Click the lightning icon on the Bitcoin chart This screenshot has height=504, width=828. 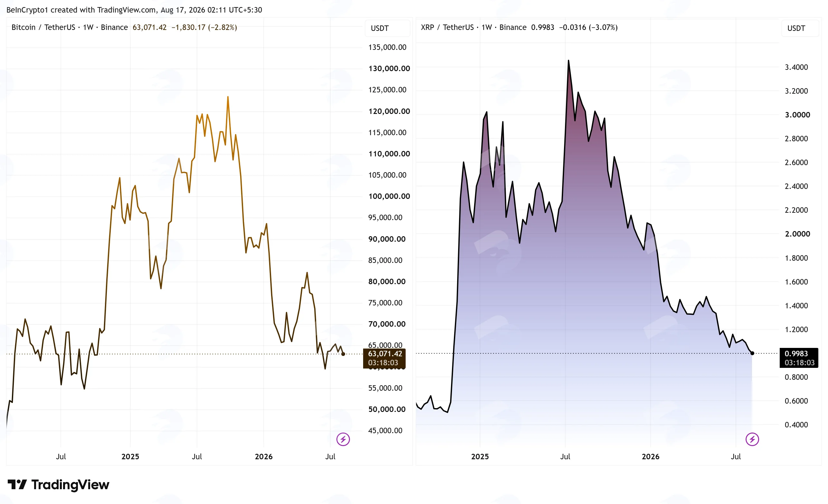[343, 439]
